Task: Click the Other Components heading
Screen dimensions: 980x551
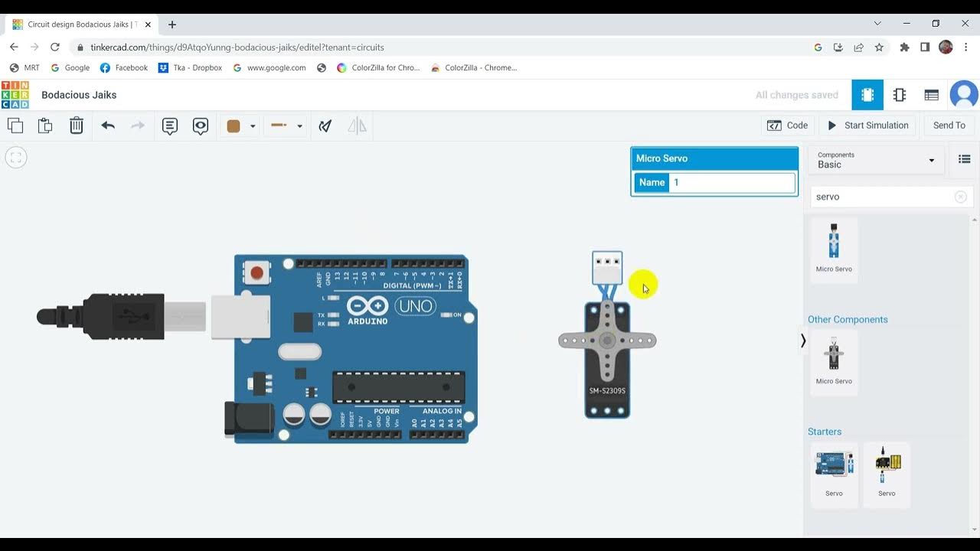Action: (848, 319)
